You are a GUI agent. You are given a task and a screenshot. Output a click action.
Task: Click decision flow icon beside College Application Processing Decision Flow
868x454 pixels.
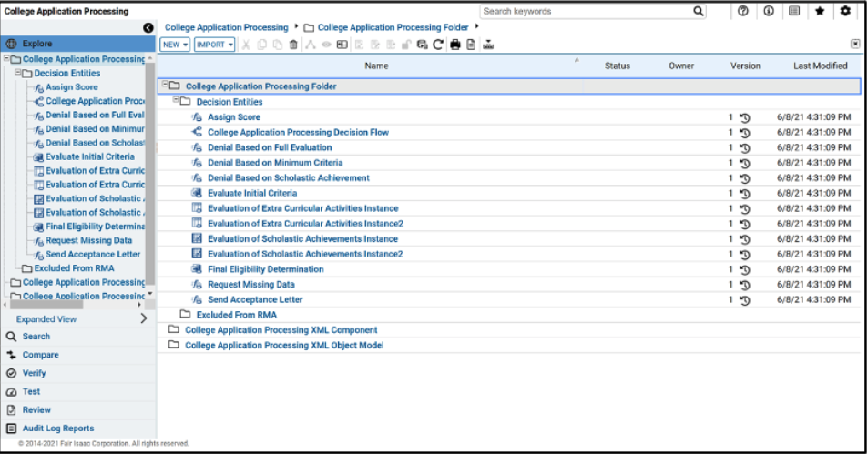(x=197, y=132)
